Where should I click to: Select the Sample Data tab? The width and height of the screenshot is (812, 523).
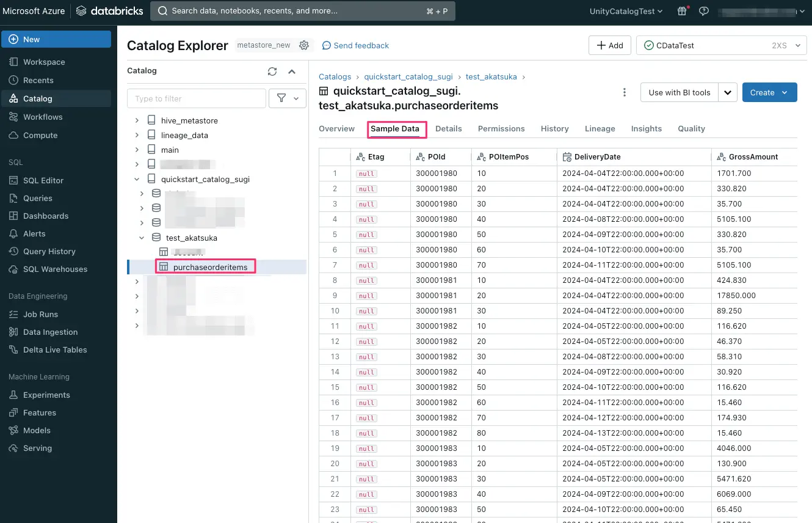pos(395,128)
